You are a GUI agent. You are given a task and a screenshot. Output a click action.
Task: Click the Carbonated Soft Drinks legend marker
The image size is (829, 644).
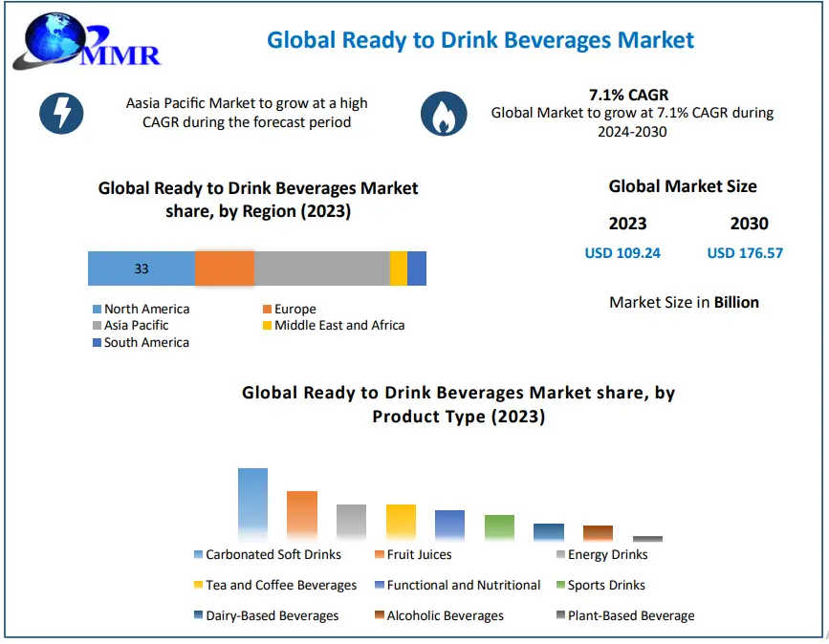(x=198, y=555)
